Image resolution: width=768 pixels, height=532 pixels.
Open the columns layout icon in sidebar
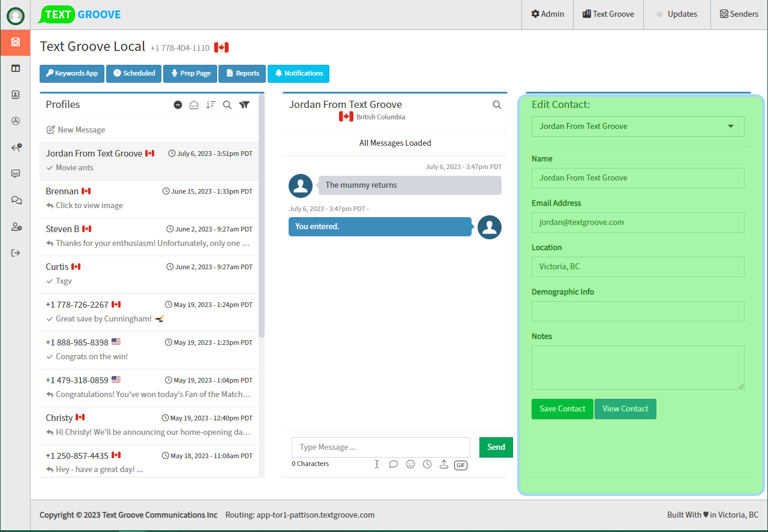pyautogui.click(x=16, y=68)
